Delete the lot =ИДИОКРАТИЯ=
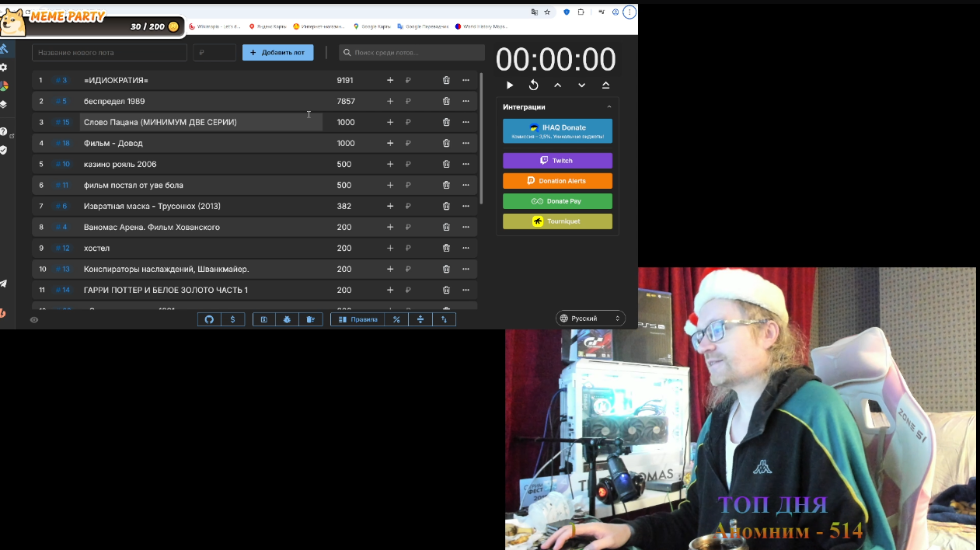This screenshot has height=550, width=980. click(446, 80)
